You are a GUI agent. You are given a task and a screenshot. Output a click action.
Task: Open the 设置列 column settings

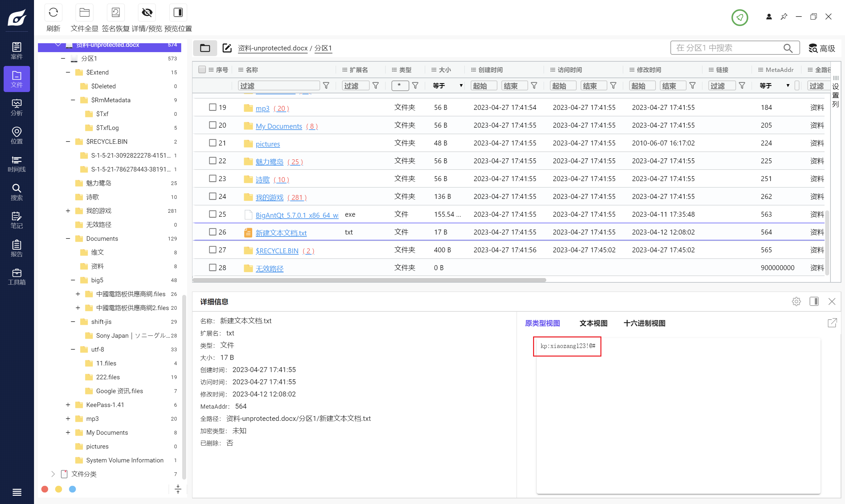tap(836, 92)
